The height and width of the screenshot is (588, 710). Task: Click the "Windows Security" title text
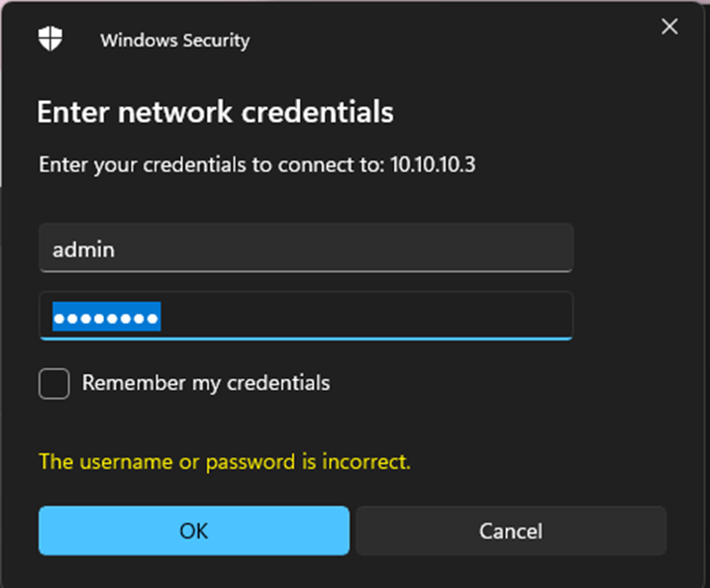pyautogui.click(x=174, y=41)
